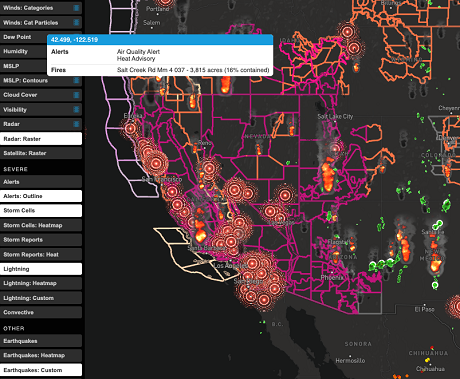460x379 pixels.
Task: Turn off the Alerts: Outline layer
Action: 41,196
